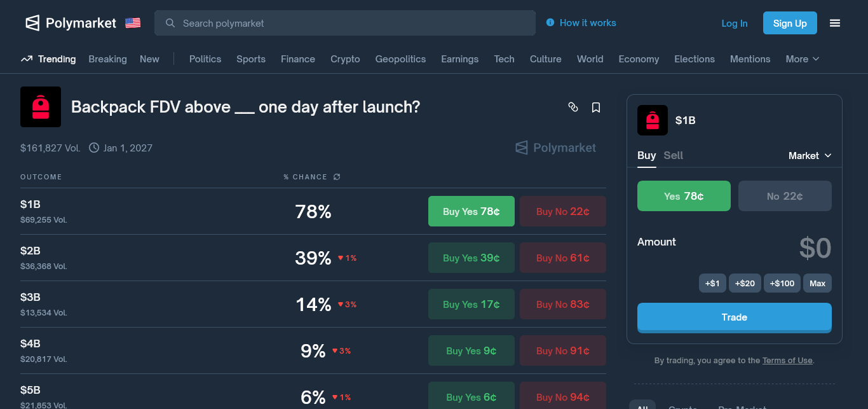Image resolution: width=868 pixels, height=409 pixels.
Task: Click the Trending arrow icon
Action: pyautogui.click(x=27, y=59)
